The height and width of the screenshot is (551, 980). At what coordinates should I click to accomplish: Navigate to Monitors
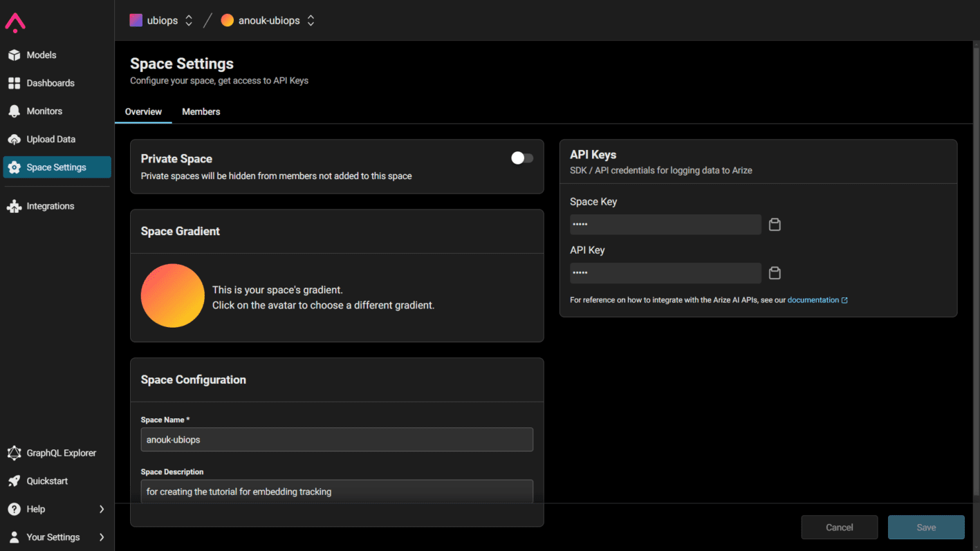44,111
